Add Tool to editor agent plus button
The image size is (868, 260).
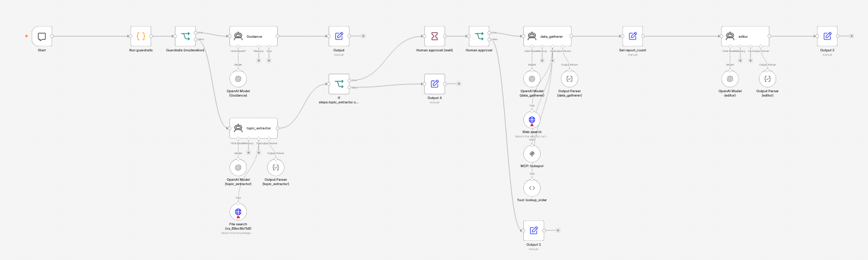point(750,61)
